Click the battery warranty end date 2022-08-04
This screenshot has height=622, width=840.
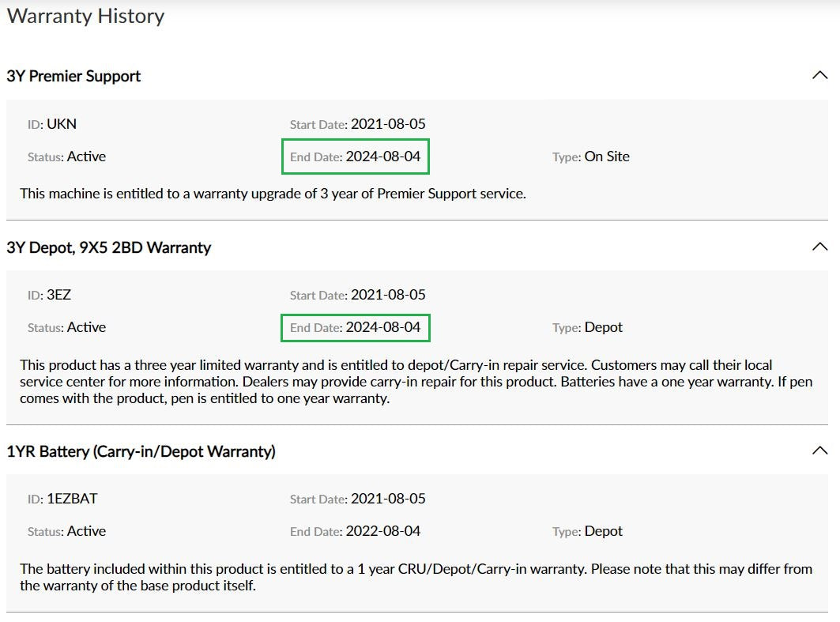tap(382, 531)
